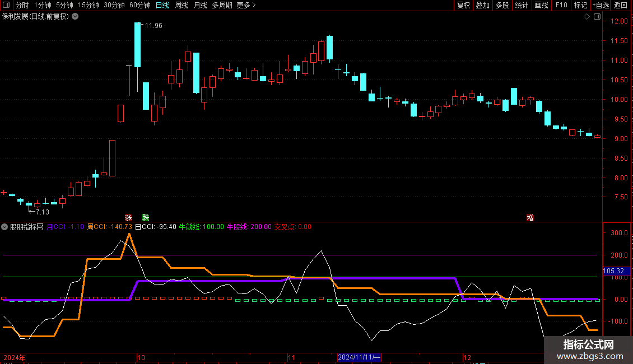Viewport: 633px width, 364px height.
Task: Switch to the 周线 weekly period tab
Action: (181, 5)
